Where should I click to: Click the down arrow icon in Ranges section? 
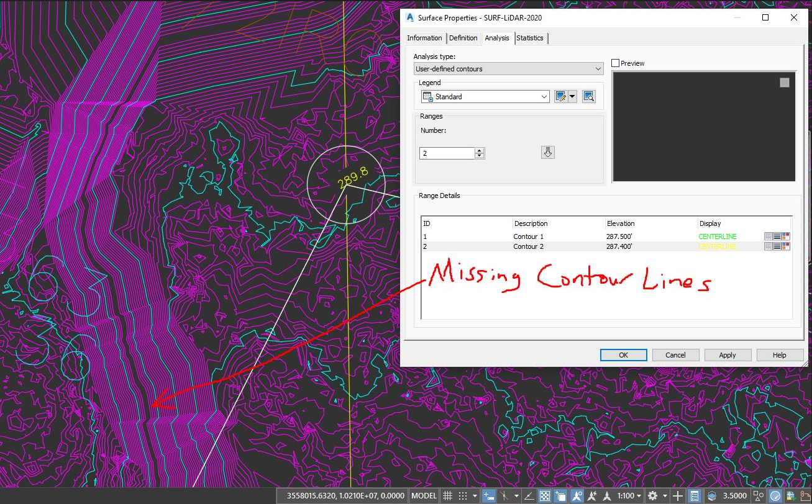547,152
